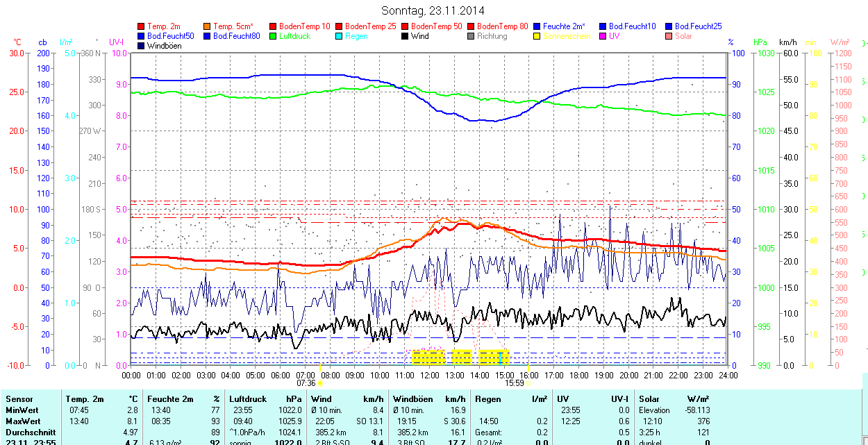Click the cyan Regen legend square
This screenshot has width=868, height=445.
(x=340, y=36)
